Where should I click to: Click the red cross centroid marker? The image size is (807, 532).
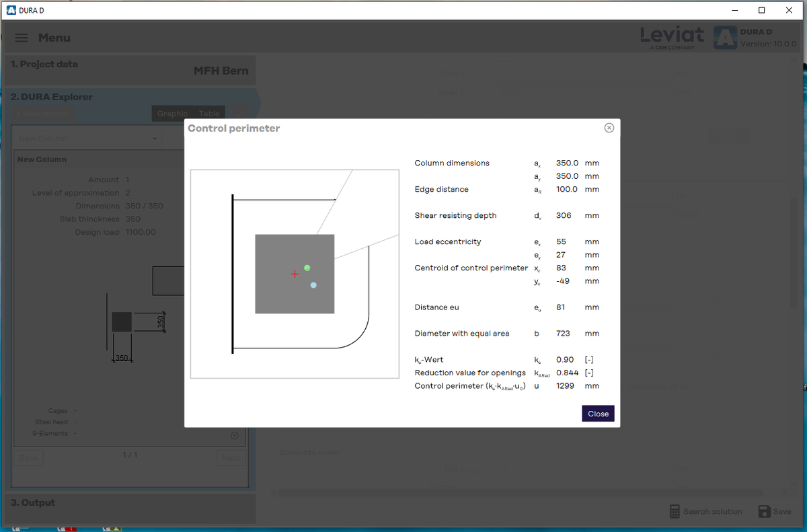click(x=295, y=274)
